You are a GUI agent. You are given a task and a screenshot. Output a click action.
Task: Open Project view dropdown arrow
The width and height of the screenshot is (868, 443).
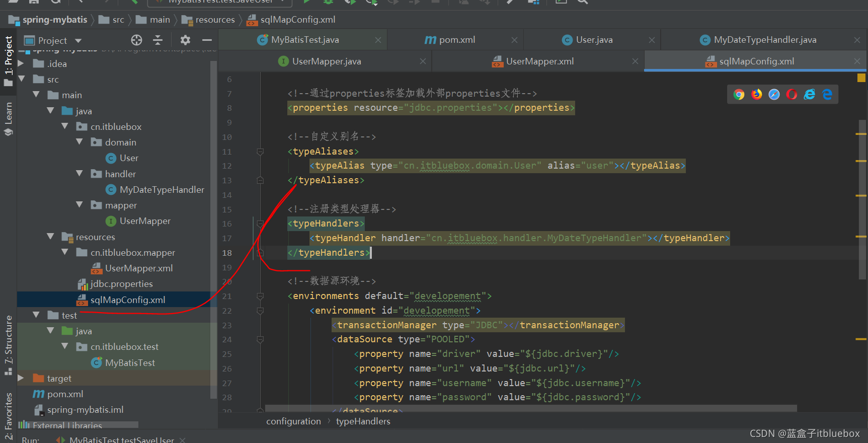click(x=78, y=41)
